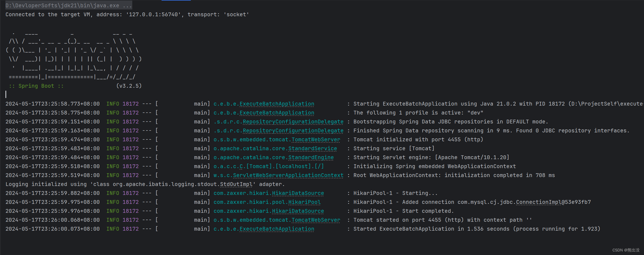Click 'Starting service [Tomcat]' message
Viewport: 644px width, 255px height.
tap(394, 148)
